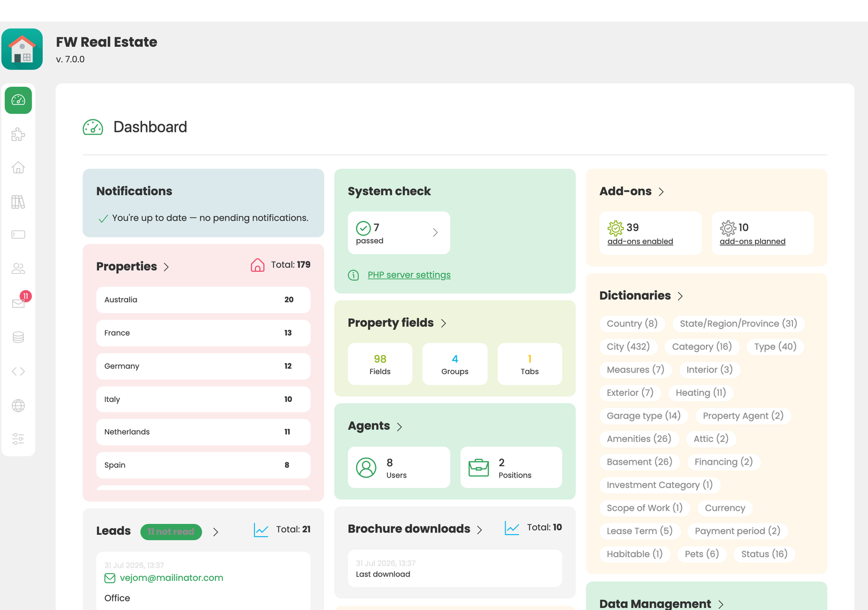The image size is (868, 610).
Task: Open the State/Region/Province (31) tag
Action: click(x=738, y=324)
